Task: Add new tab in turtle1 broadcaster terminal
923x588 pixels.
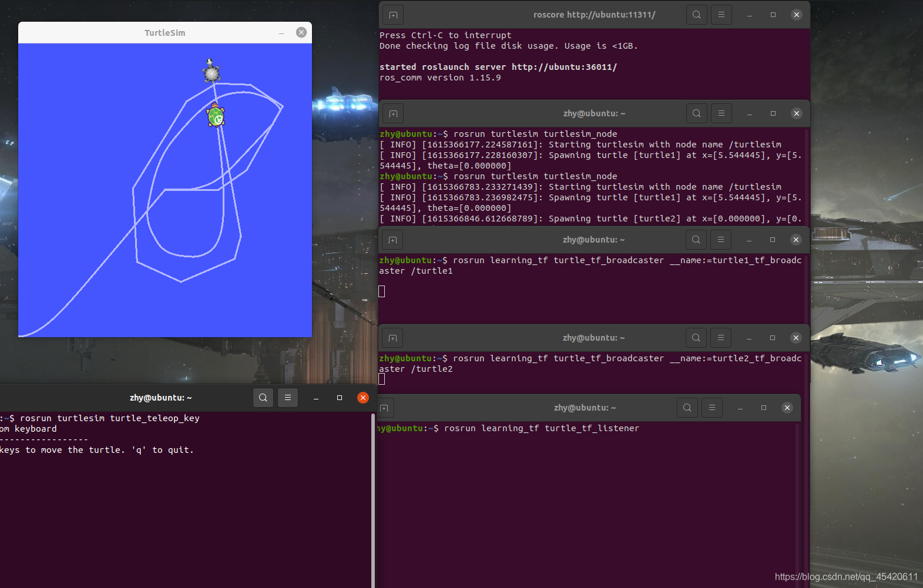Action: coord(392,240)
